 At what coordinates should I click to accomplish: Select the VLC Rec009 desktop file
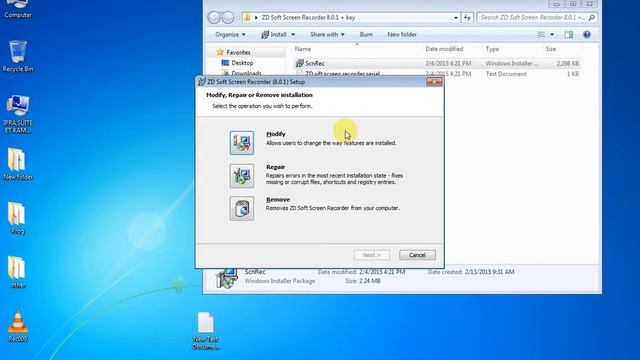[18, 326]
